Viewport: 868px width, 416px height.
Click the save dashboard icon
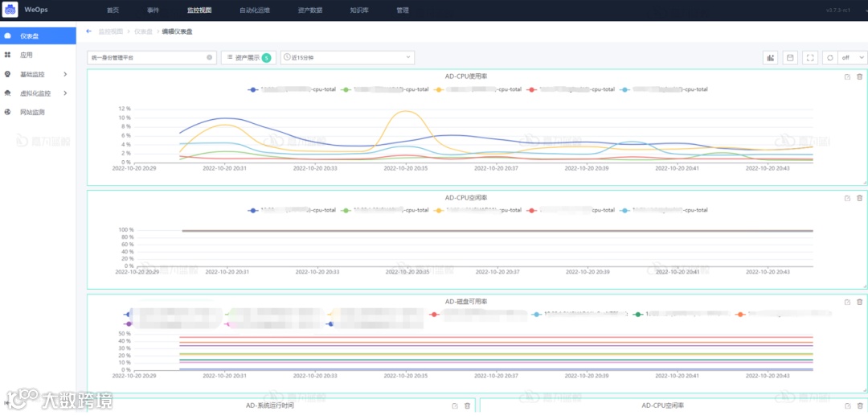(790, 58)
